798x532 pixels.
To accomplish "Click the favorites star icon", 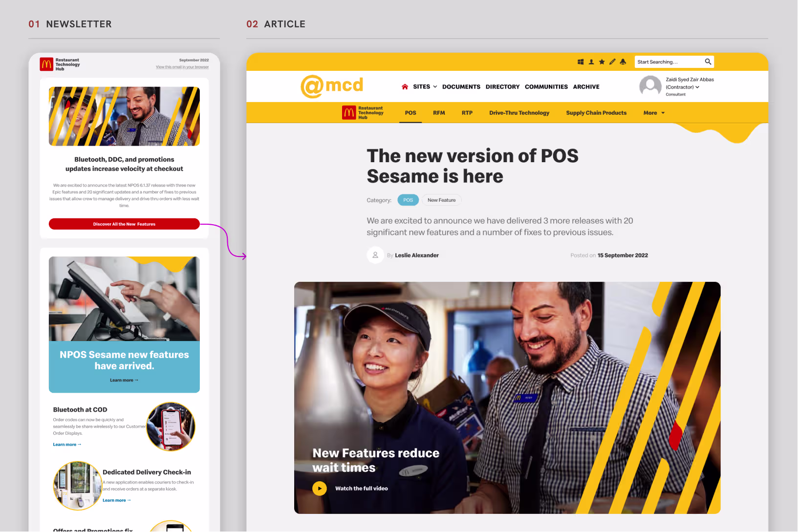I will [x=602, y=62].
